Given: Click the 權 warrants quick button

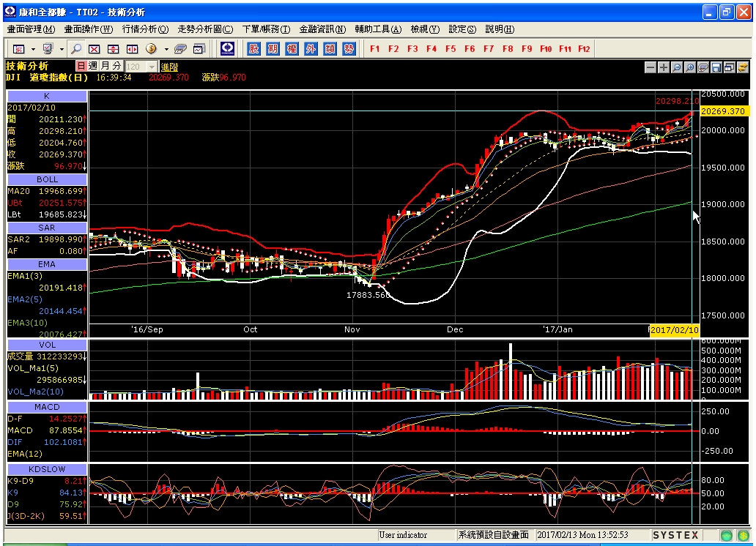Looking at the screenshot, I should (x=292, y=49).
